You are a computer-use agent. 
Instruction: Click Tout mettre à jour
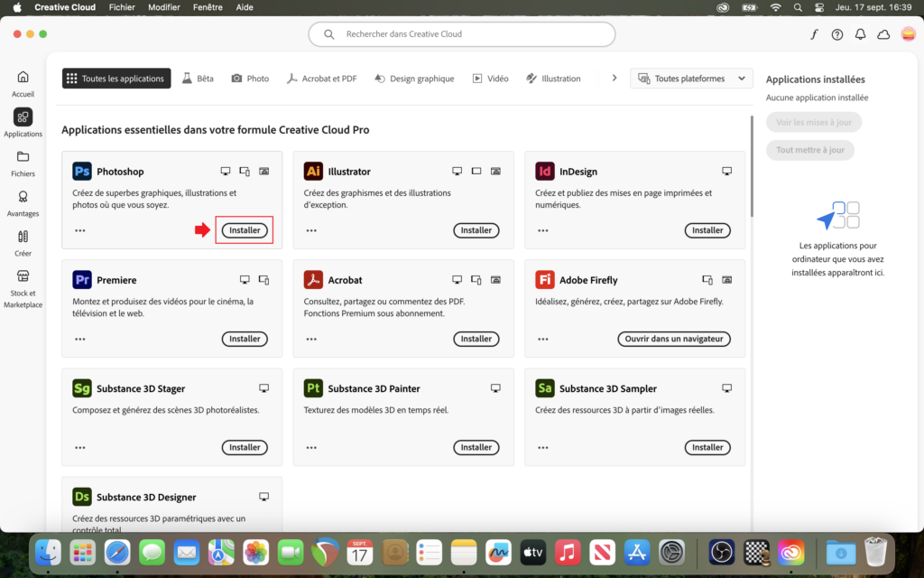810,150
